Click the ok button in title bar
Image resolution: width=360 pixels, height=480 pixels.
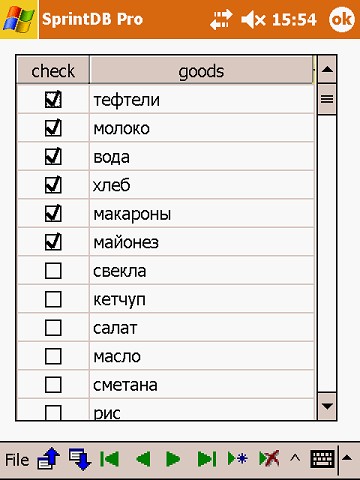pos(341,19)
